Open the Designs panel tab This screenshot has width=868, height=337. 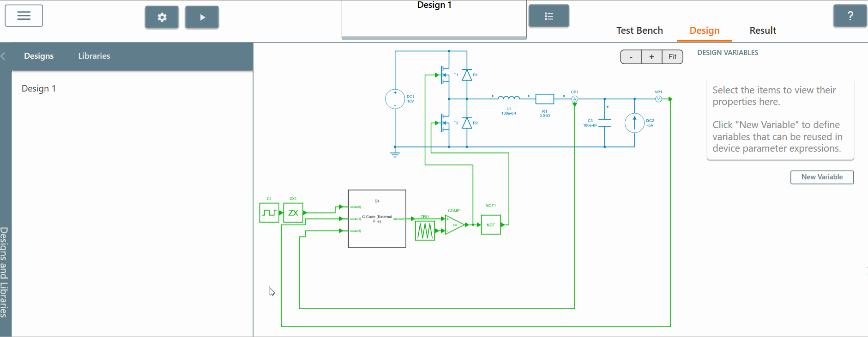(39, 56)
